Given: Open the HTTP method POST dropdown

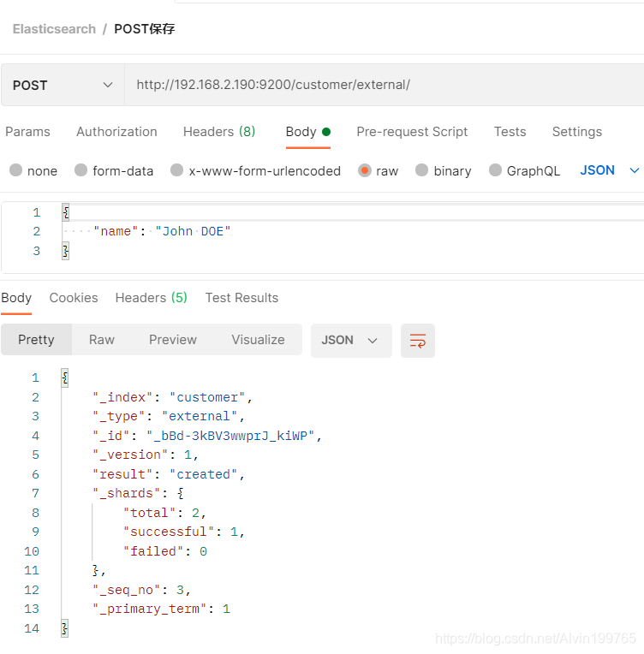Looking at the screenshot, I should pyautogui.click(x=63, y=85).
